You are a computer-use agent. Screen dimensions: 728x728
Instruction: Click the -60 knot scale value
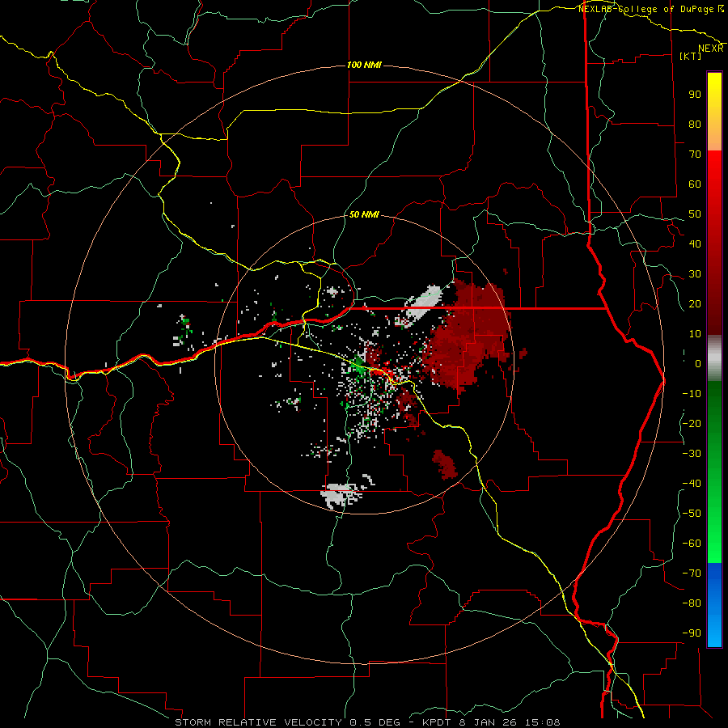click(692, 544)
